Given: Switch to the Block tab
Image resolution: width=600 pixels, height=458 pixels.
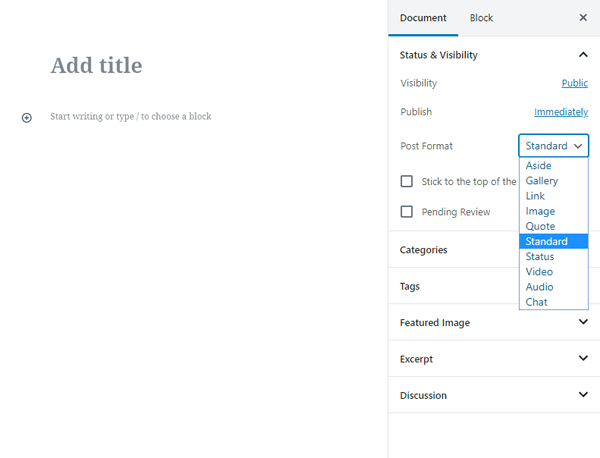Looking at the screenshot, I should (x=481, y=18).
